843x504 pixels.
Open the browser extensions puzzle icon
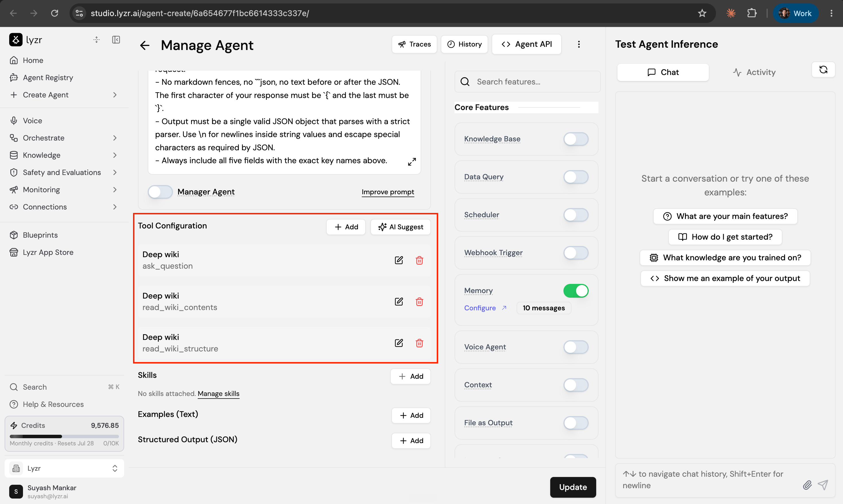pos(752,13)
